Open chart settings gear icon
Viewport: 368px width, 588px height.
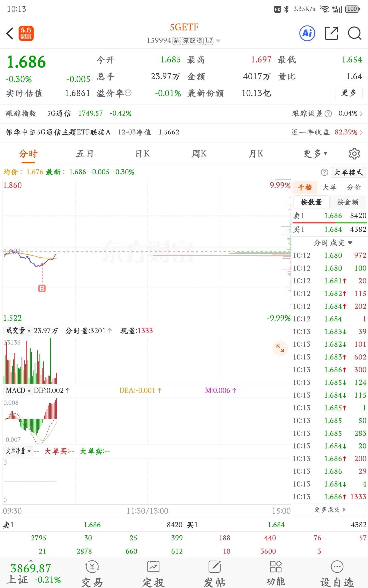[x=354, y=154]
